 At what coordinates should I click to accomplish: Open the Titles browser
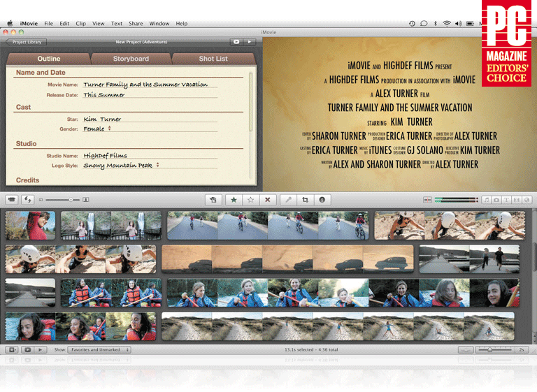coord(506,200)
